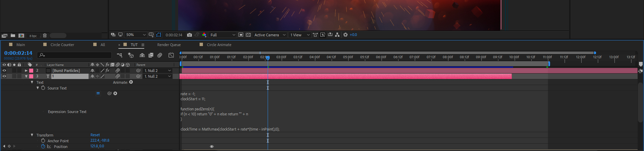Open the Render Queue tab
This screenshot has width=644, height=151.
(x=169, y=45)
